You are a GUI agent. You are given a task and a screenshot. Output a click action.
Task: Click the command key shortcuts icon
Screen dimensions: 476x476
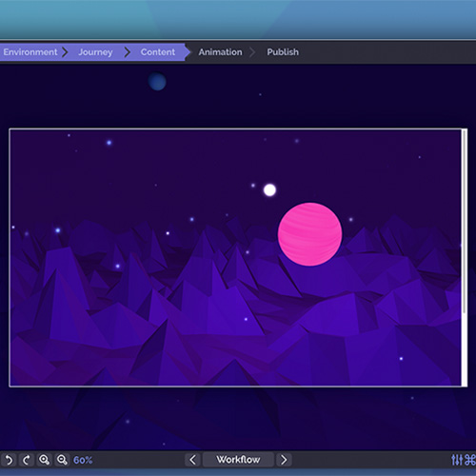[470, 460]
